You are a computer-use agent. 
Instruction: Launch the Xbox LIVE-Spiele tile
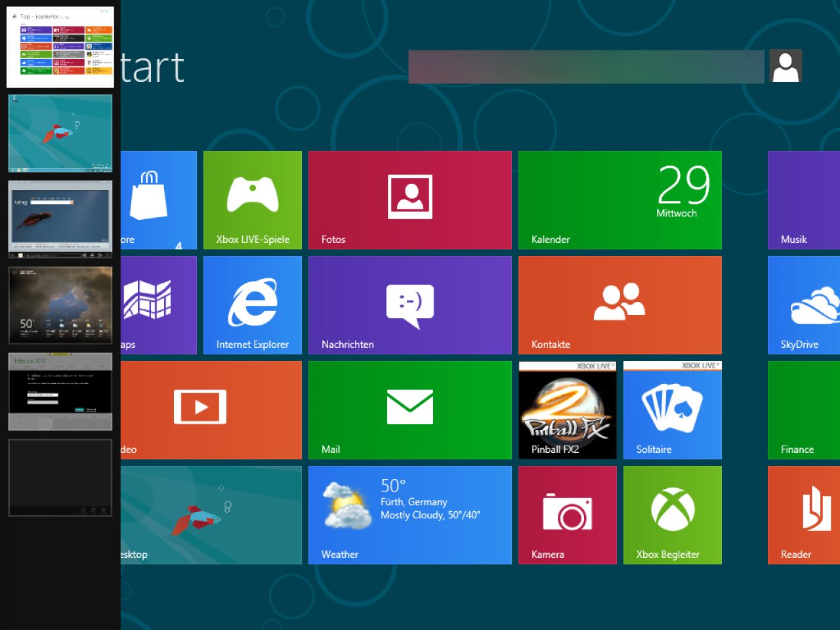pyautogui.click(x=253, y=200)
